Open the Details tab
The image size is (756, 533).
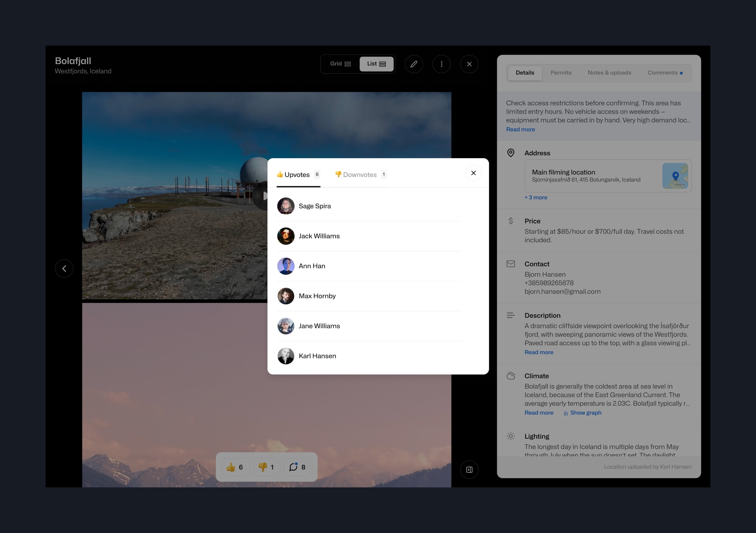pos(525,73)
